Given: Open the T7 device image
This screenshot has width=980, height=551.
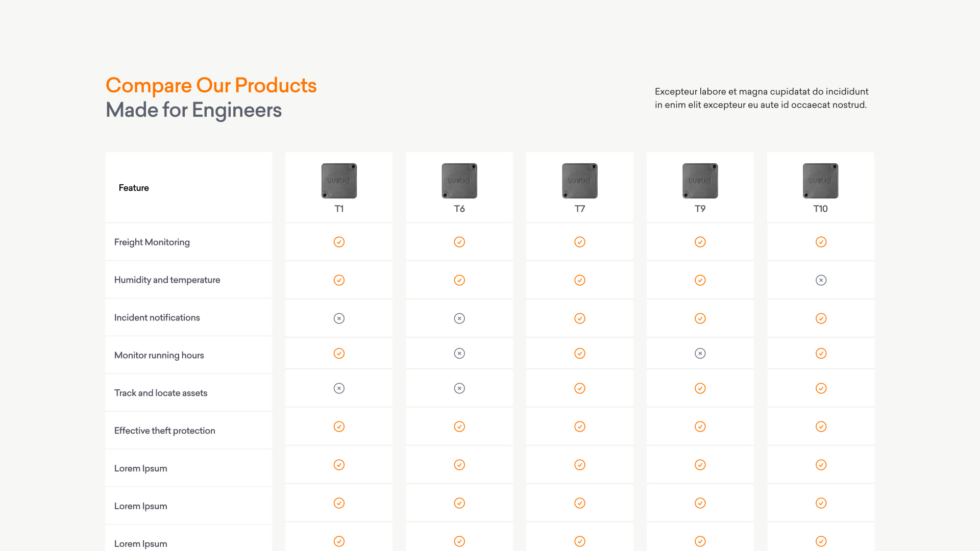Looking at the screenshot, I should click(x=580, y=181).
